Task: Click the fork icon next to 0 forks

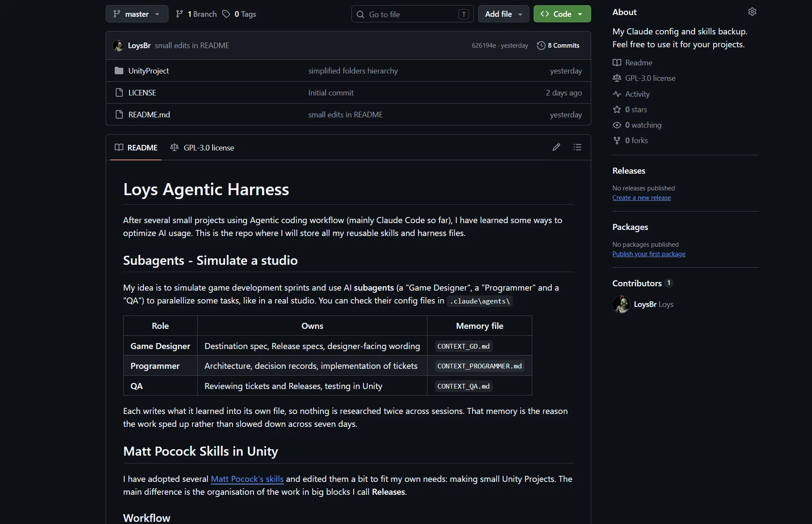Action: click(617, 141)
